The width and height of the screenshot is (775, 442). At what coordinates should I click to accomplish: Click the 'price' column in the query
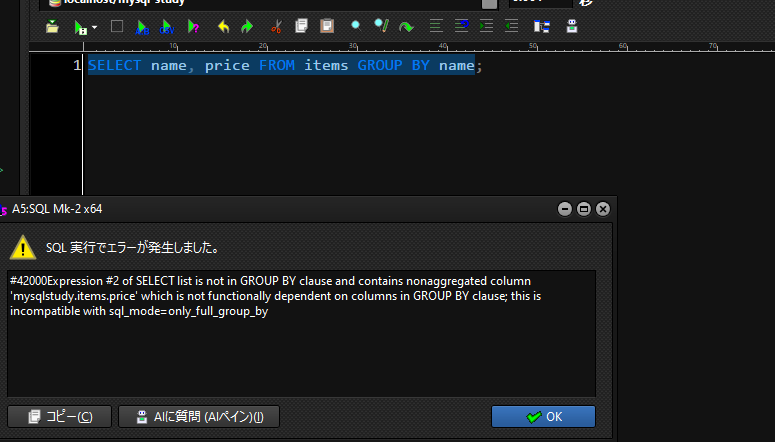(x=227, y=66)
